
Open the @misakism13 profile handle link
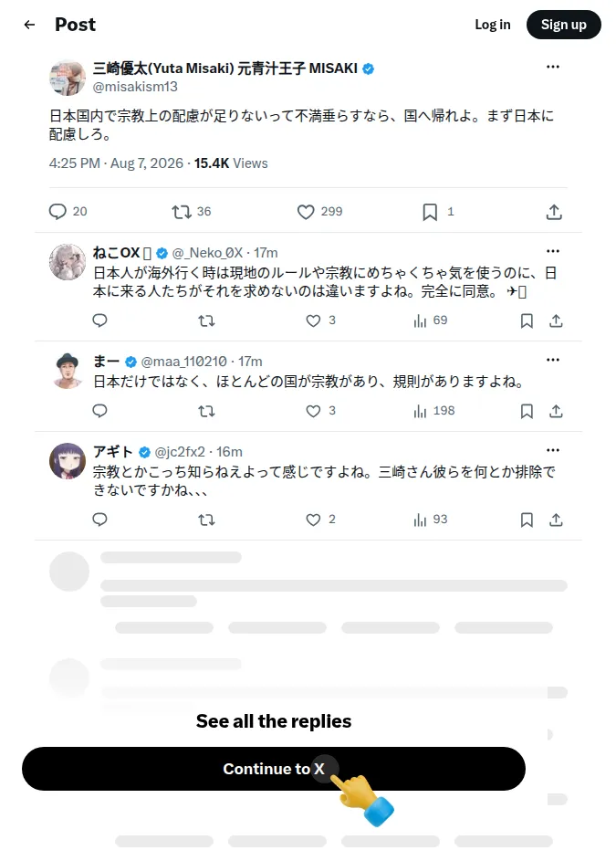(135, 87)
